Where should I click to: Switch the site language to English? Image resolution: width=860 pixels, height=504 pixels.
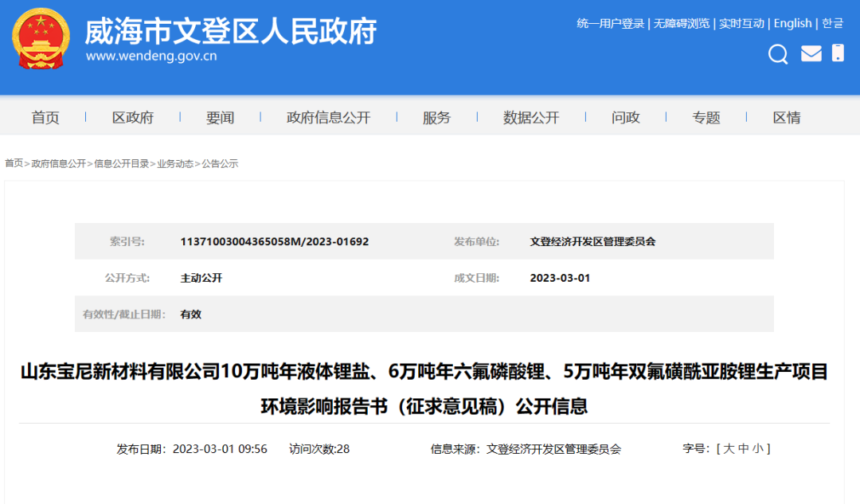click(792, 24)
